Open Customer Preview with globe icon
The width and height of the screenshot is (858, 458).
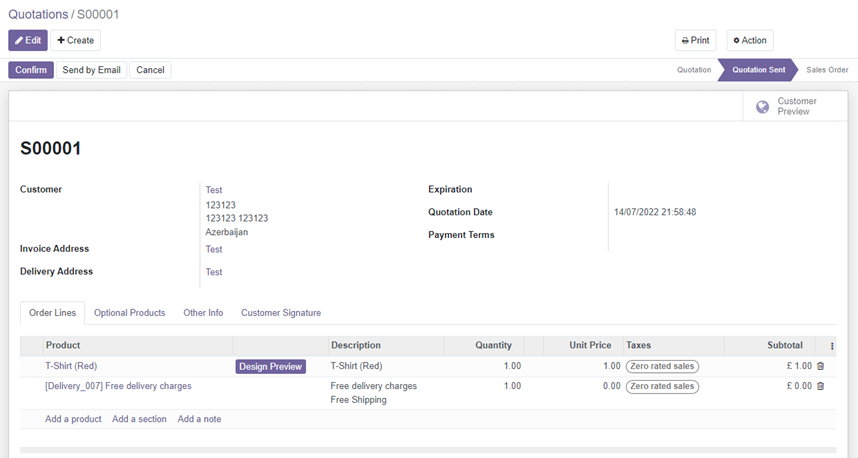tap(789, 106)
